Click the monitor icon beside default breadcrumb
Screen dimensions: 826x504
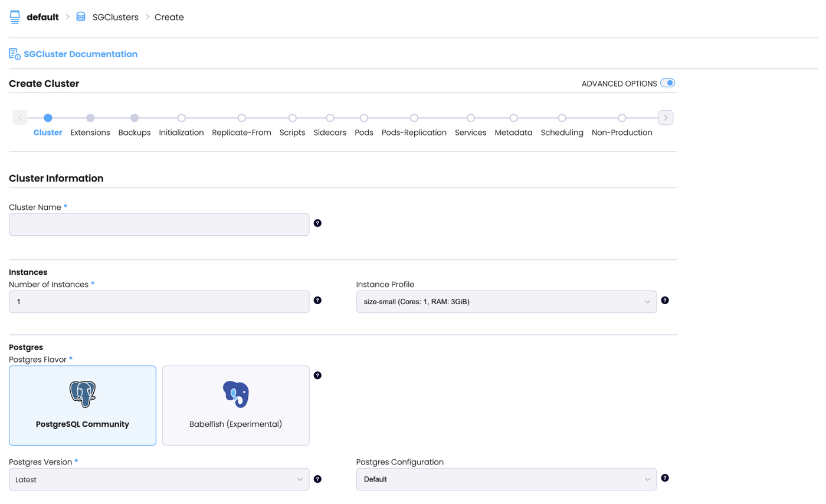click(x=15, y=17)
